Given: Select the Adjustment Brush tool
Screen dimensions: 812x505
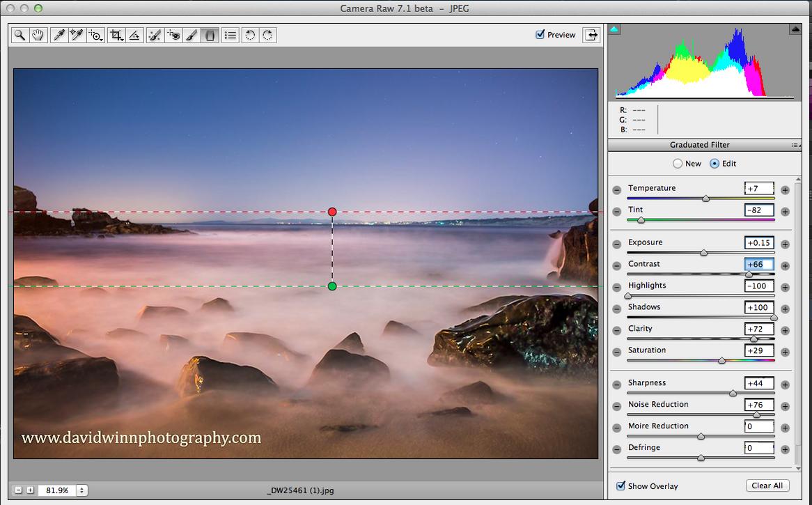Looking at the screenshot, I should click(x=192, y=35).
